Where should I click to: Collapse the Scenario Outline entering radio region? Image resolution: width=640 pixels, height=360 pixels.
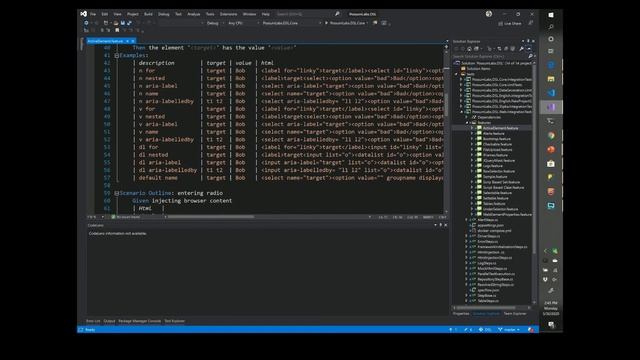[x=116, y=193]
